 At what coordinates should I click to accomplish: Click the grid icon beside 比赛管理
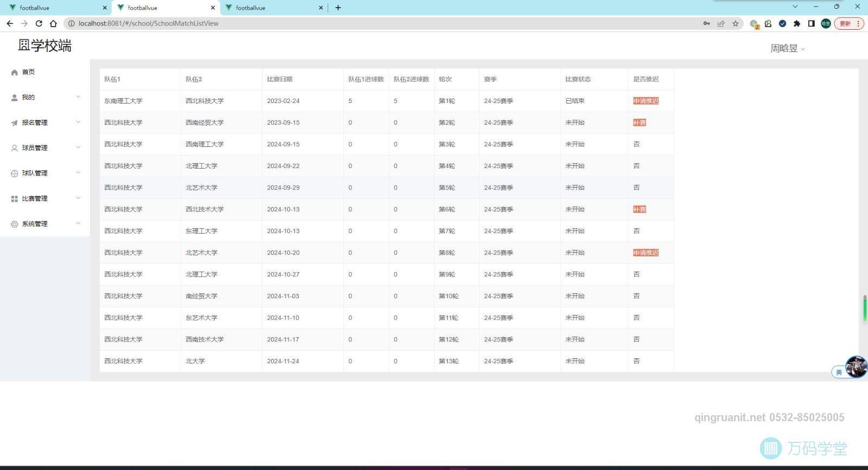pyautogui.click(x=15, y=198)
